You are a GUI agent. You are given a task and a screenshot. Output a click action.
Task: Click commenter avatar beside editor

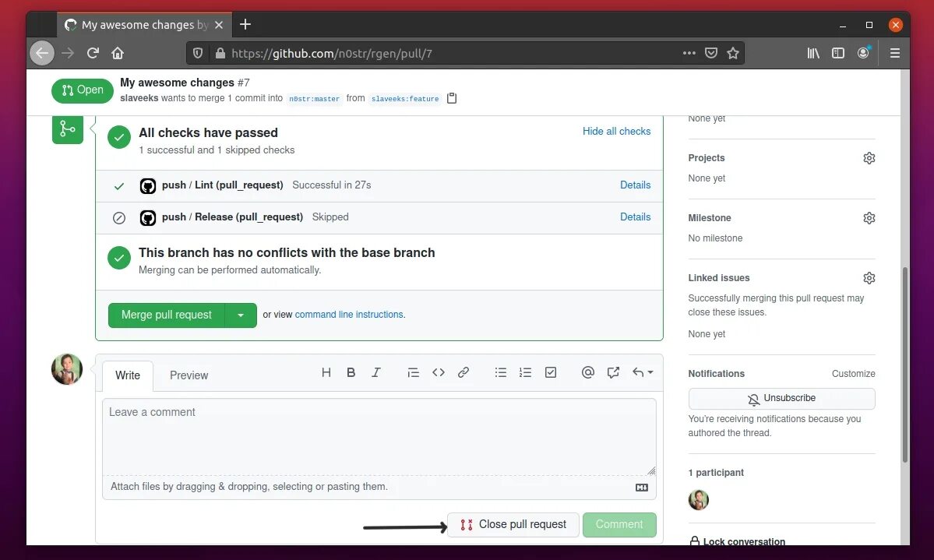[x=67, y=369]
